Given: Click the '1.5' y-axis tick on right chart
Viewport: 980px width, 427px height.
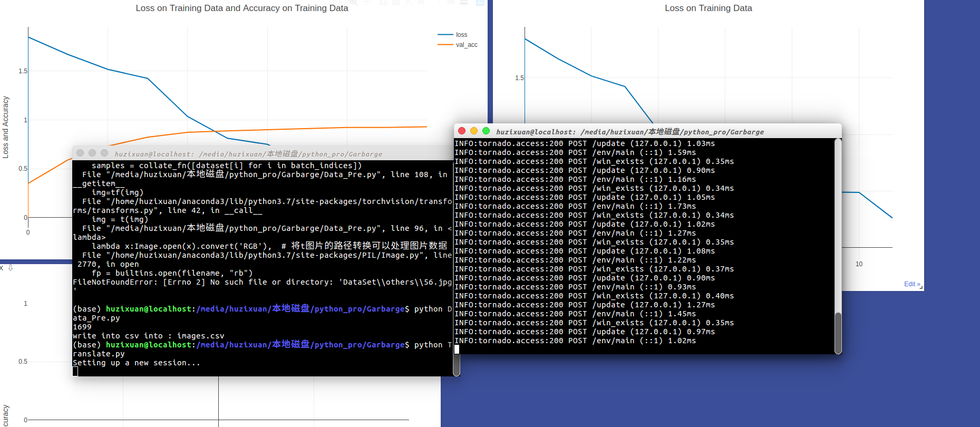Looking at the screenshot, I should 519,78.
